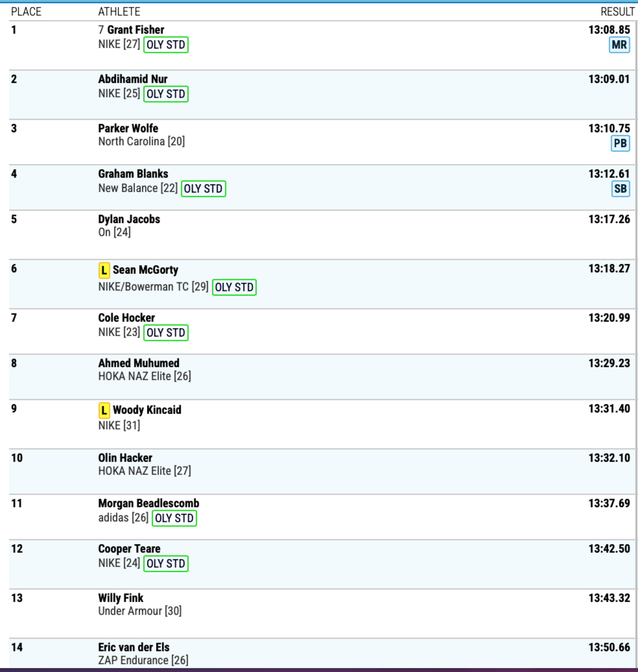The image size is (638, 672).
Task: Click Cooper Teare's OLY STD badge
Action: click(x=166, y=563)
